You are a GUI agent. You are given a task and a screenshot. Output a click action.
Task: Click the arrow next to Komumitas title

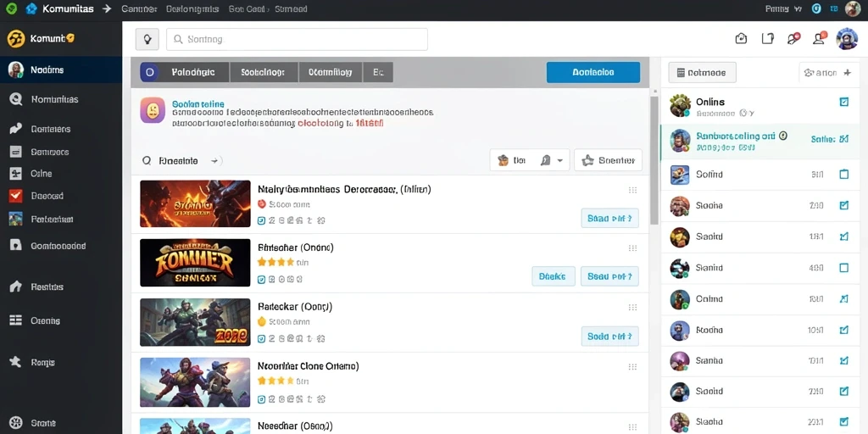(x=108, y=8)
